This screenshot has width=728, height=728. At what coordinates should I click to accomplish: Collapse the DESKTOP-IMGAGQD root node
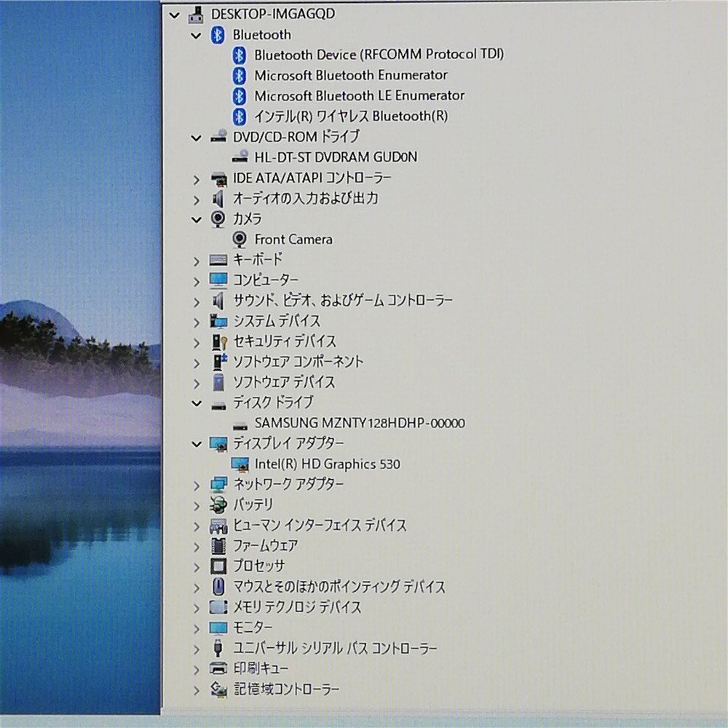tap(175, 13)
